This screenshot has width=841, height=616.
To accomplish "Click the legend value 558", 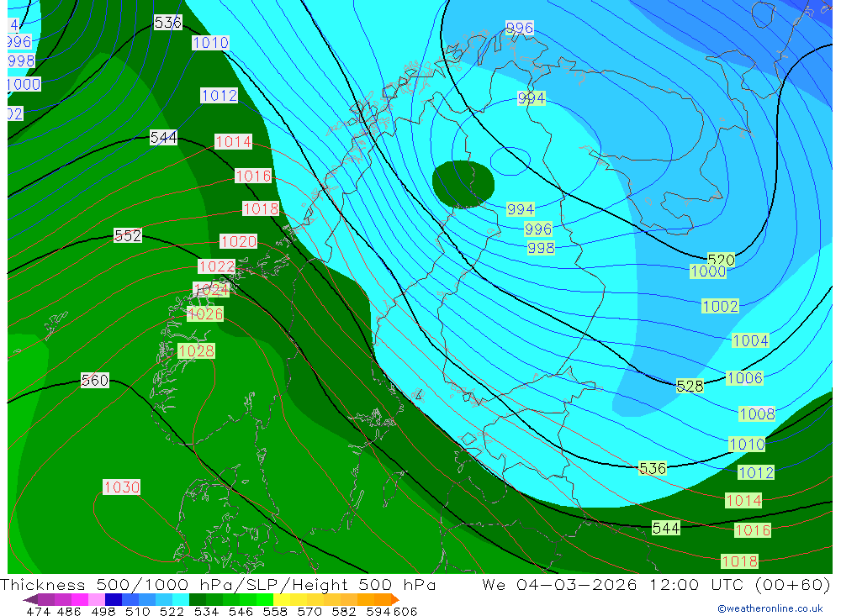I will pyautogui.click(x=275, y=611).
